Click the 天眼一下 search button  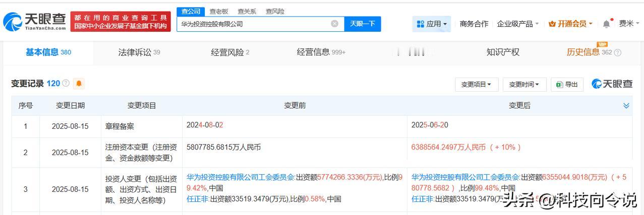click(363, 24)
